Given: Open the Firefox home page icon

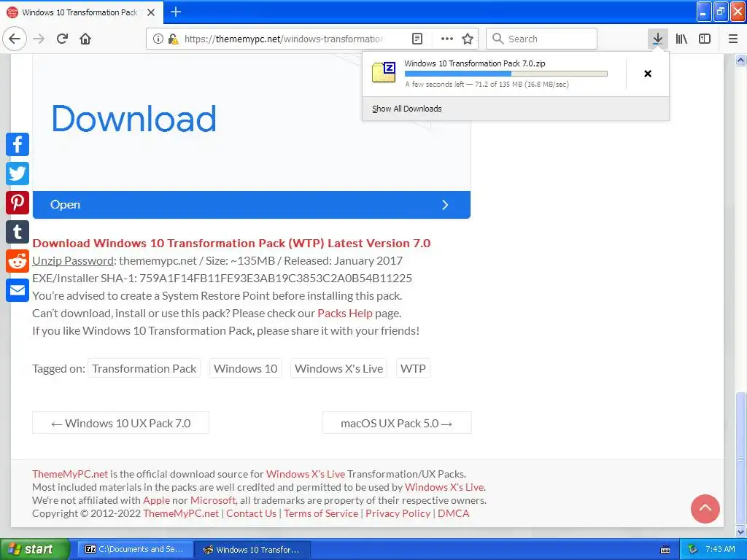Looking at the screenshot, I should point(85,39).
